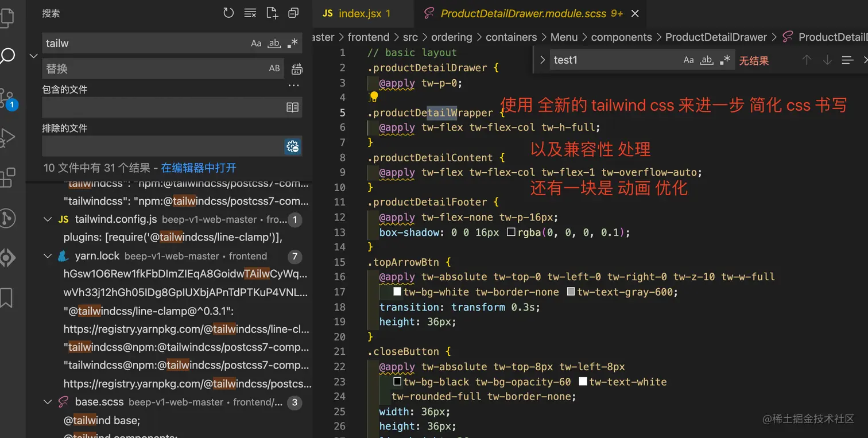The image size is (868, 438).
Task: Collapse tailwind.config.js results chevron
Action: point(48,219)
